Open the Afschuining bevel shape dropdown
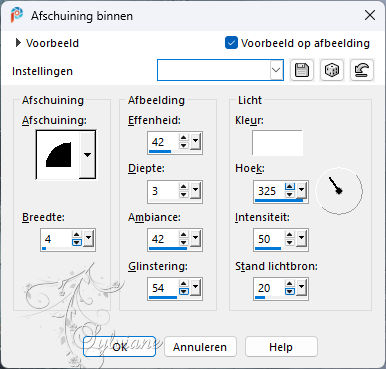The width and height of the screenshot is (386, 369). (87, 155)
